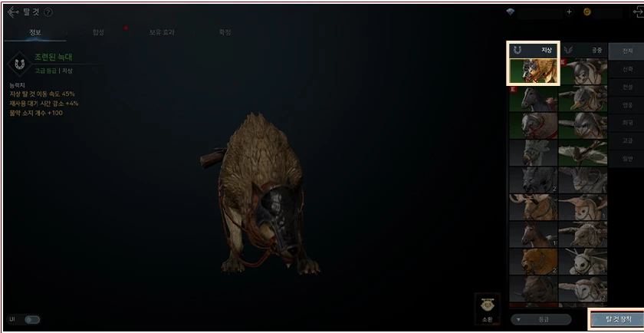The image size is (644, 333).
Task: Filter mounts by 일반 grade
Action: 627,159
